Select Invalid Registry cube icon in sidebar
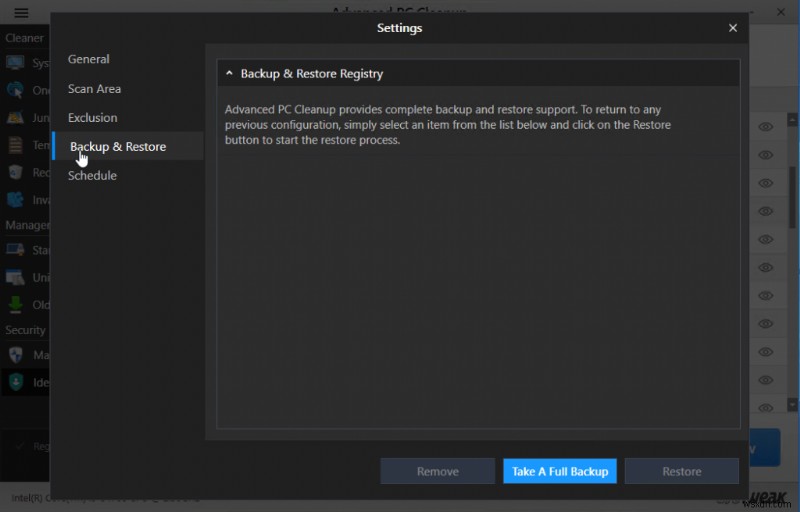Image resolution: width=800 pixels, height=512 pixels. [15, 199]
